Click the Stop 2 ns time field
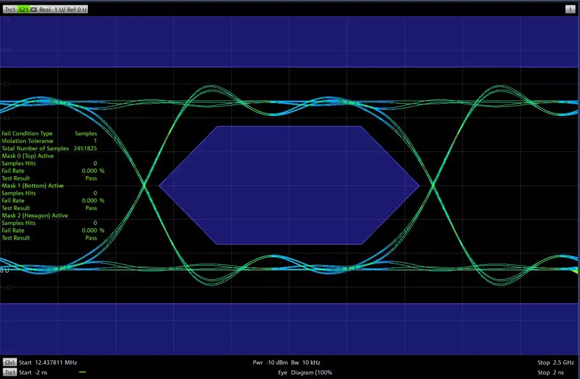This screenshot has height=379, width=580. pos(551,372)
